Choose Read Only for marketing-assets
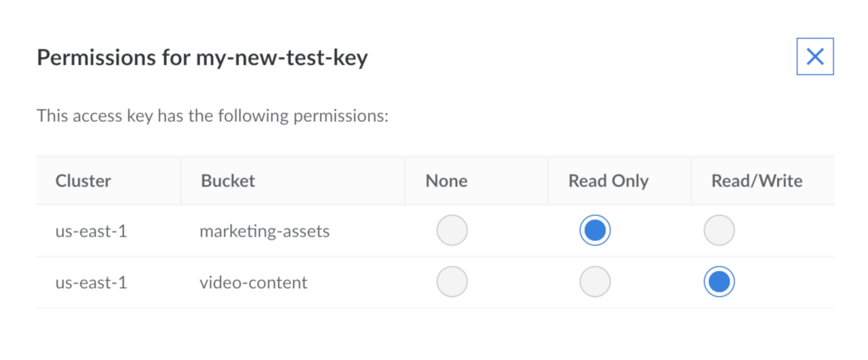Viewport: 868px width, 360px height. [595, 231]
